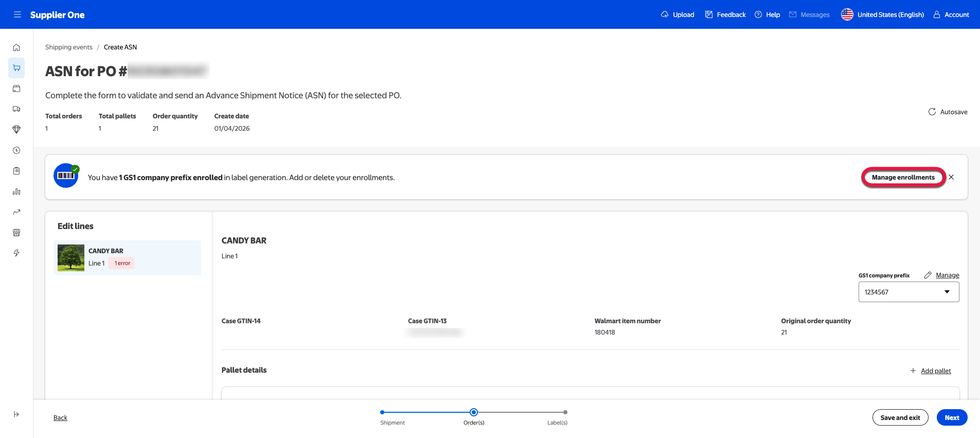Click the Shipment step on progress tracker
Viewport: 980px width, 438px height.
382,413
